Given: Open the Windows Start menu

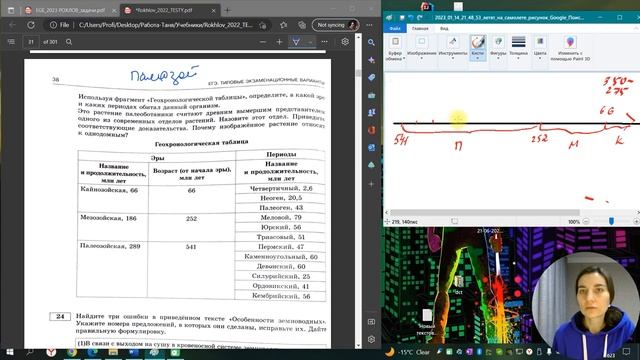Looking at the screenshot, I should point(10,352).
